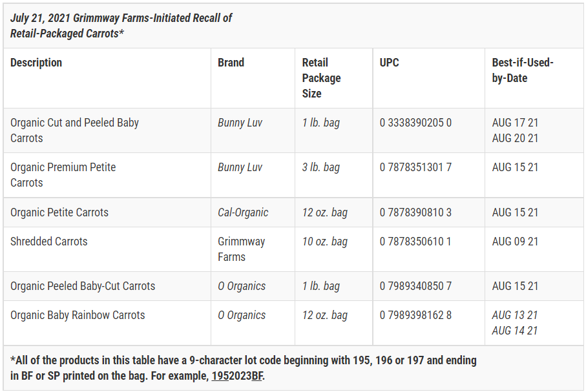The height and width of the screenshot is (392, 586).
Task: Select the Organic Premium Petite Carrots cell
Action: coord(63,175)
